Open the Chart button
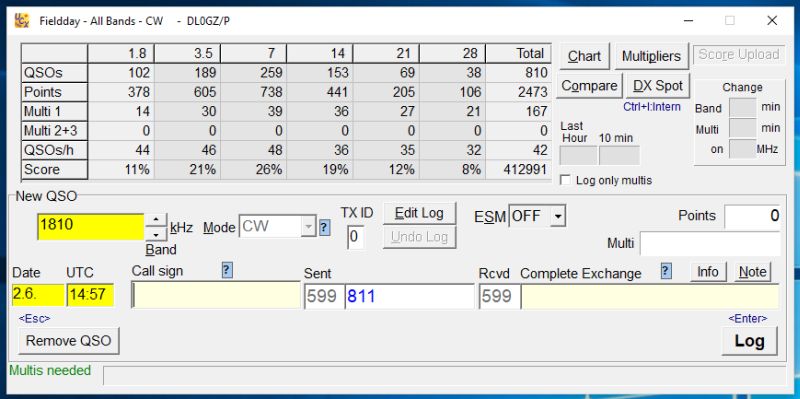Image resolution: width=800 pixels, height=399 pixels. (x=584, y=56)
